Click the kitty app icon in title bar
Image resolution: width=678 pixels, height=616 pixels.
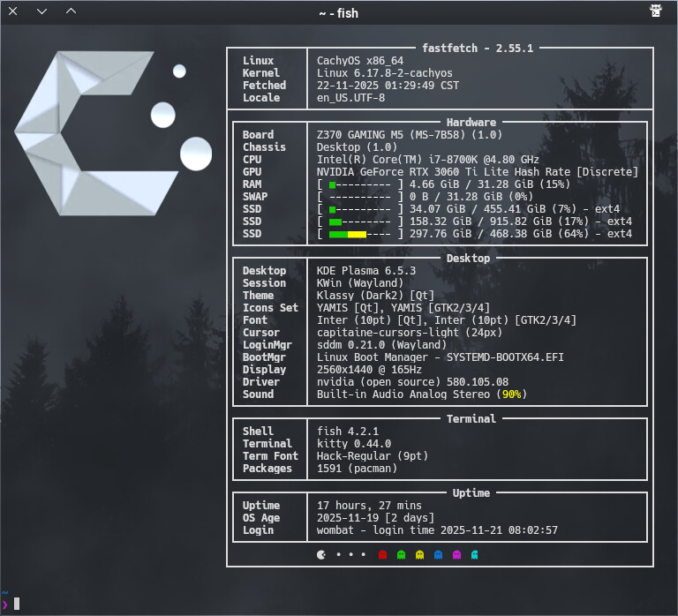[655, 11]
